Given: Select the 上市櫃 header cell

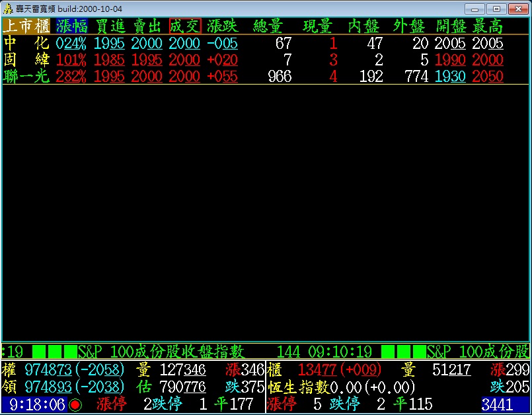Looking at the screenshot, I should tap(26, 26).
